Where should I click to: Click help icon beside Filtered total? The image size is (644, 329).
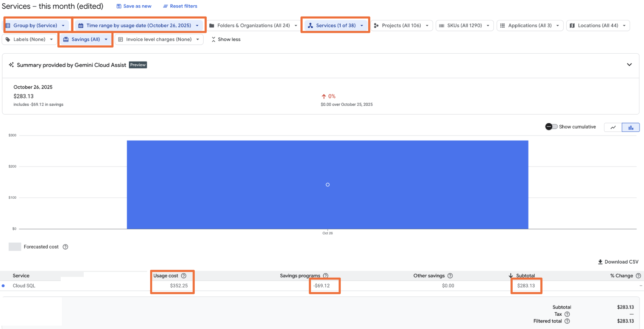567,321
